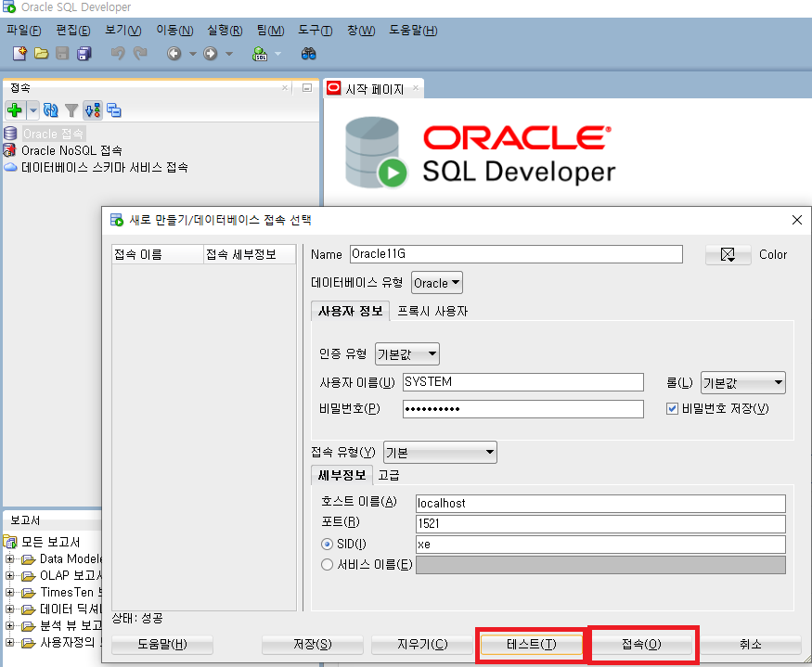The height and width of the screenshot is (667, 812).
Task: Select 모든 보고서 tree node
Action: click(x=50, y=542)
